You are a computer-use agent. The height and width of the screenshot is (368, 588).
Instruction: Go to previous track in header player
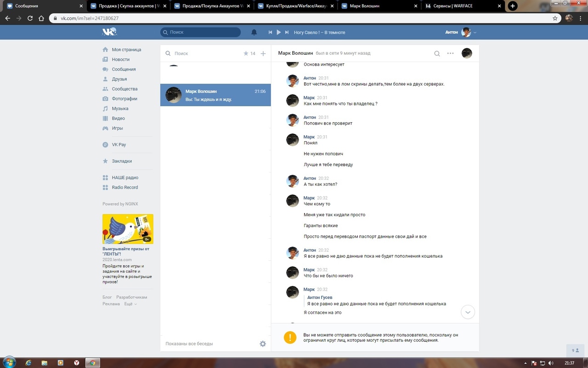tap(271, 32)
